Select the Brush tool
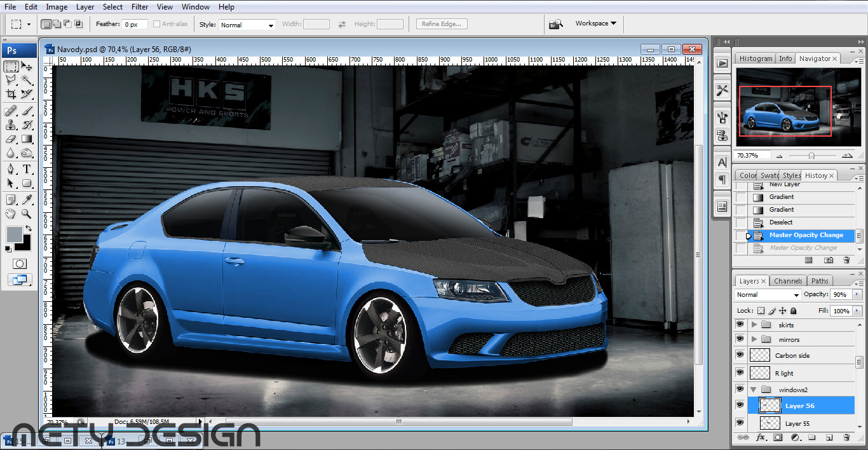Viewport: 868px width, 450px height. (27, 111)
